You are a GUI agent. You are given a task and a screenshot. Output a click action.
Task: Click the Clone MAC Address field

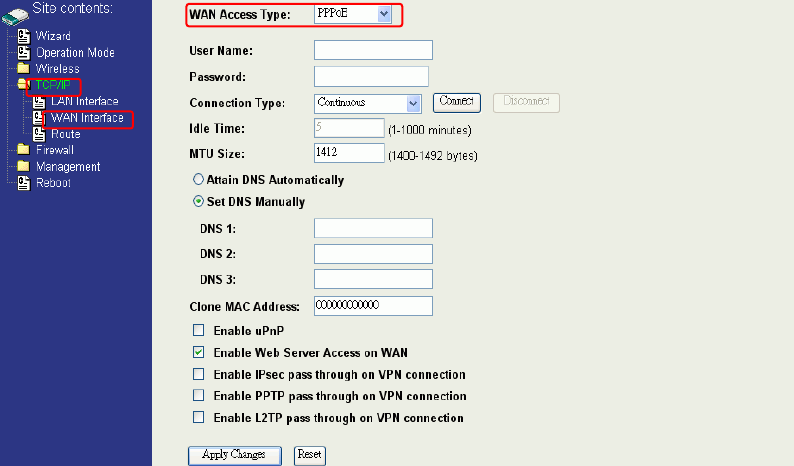[x=373, y=306]
